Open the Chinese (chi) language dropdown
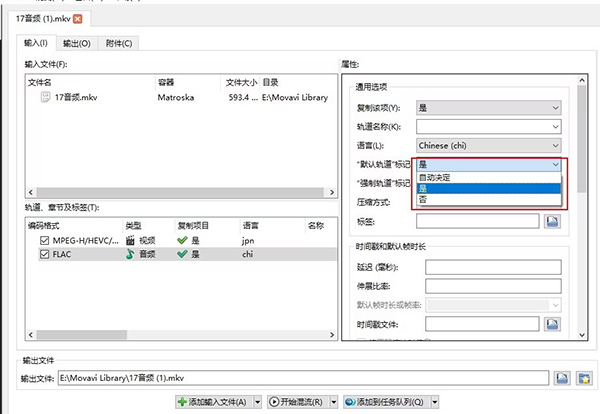The image size is (600, 414). pos(489,145)
